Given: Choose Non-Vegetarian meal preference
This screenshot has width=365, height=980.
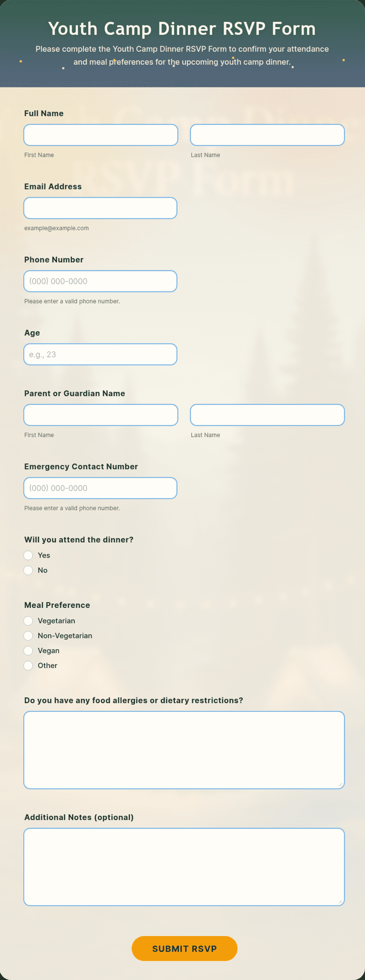Looking at the screenshot, I should 28,636.
